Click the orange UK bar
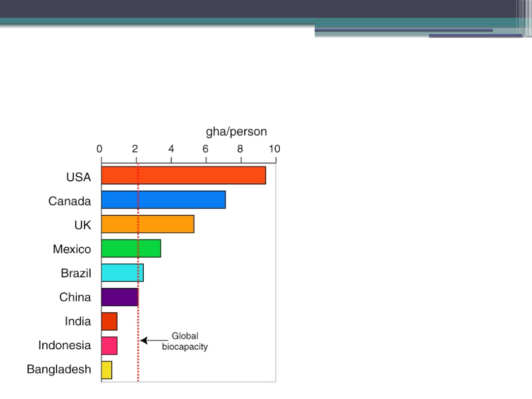The height and width of the screenshot is (399, 532). pyautogui.click(x=148, y=224)
